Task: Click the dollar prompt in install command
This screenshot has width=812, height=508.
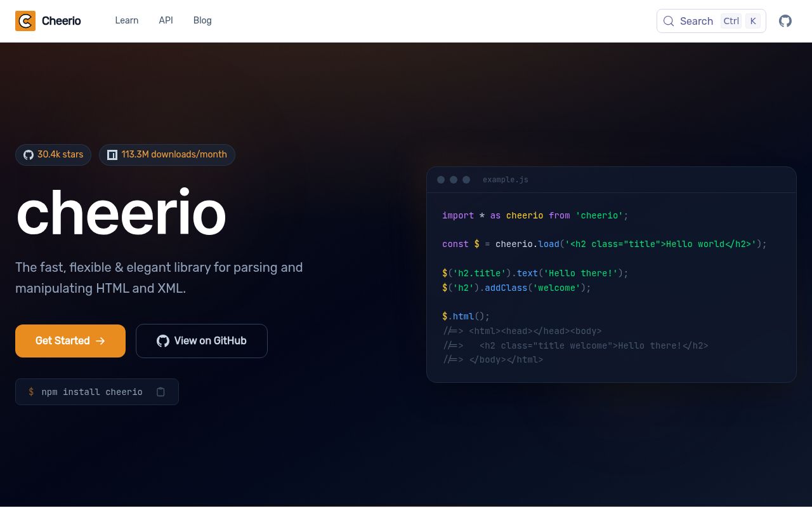Action: tap(31, 392)
